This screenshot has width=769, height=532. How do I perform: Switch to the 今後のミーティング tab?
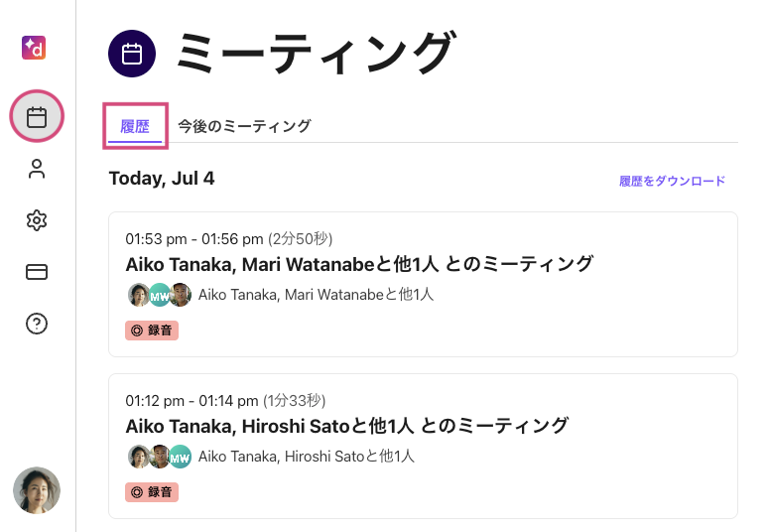[244, 126]
